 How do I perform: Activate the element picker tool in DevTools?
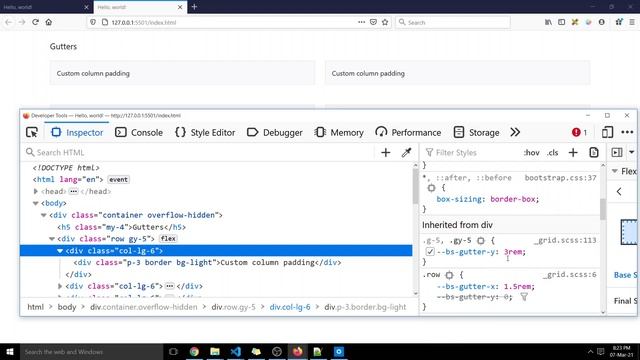pos(32,132)
